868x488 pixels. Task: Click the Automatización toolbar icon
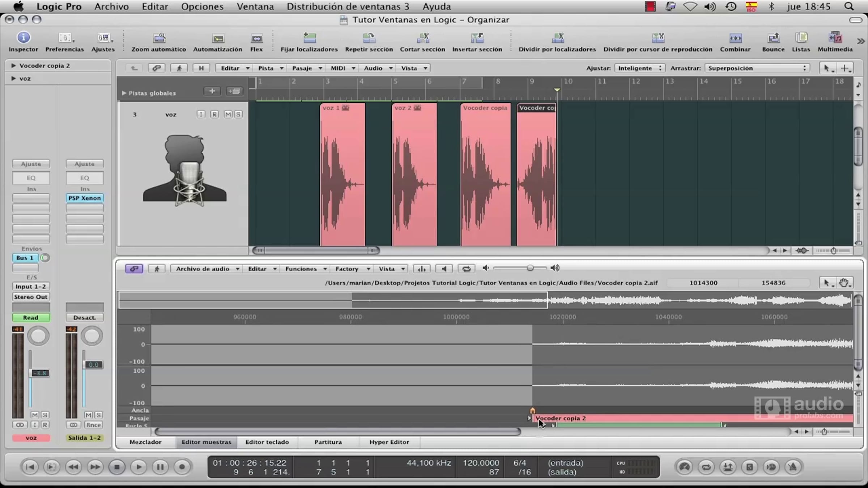(218, 38)
